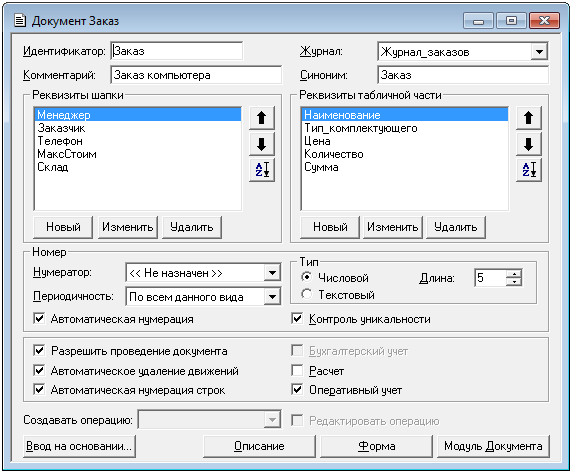Open Ввод на основании dialog
Viewport: 571px width, 471px height.
[x=79, y=446]
